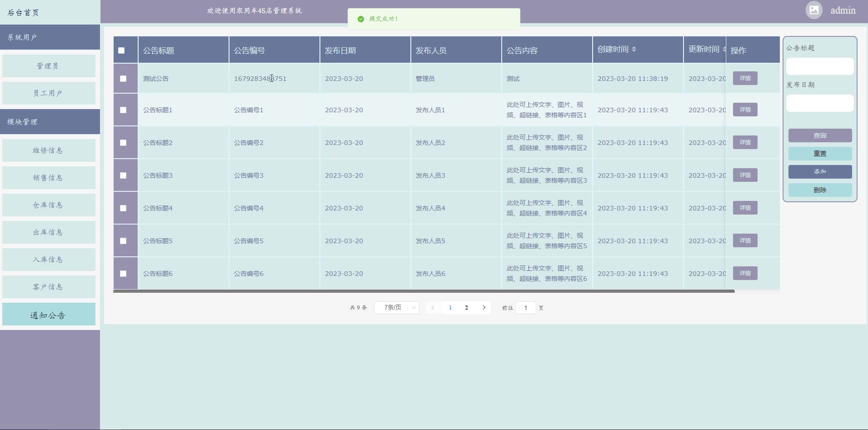Image resolution: width=868 pixels, height=430 pixels.
Task: Check the row for 公告标题4
Action: pos(123,208)
